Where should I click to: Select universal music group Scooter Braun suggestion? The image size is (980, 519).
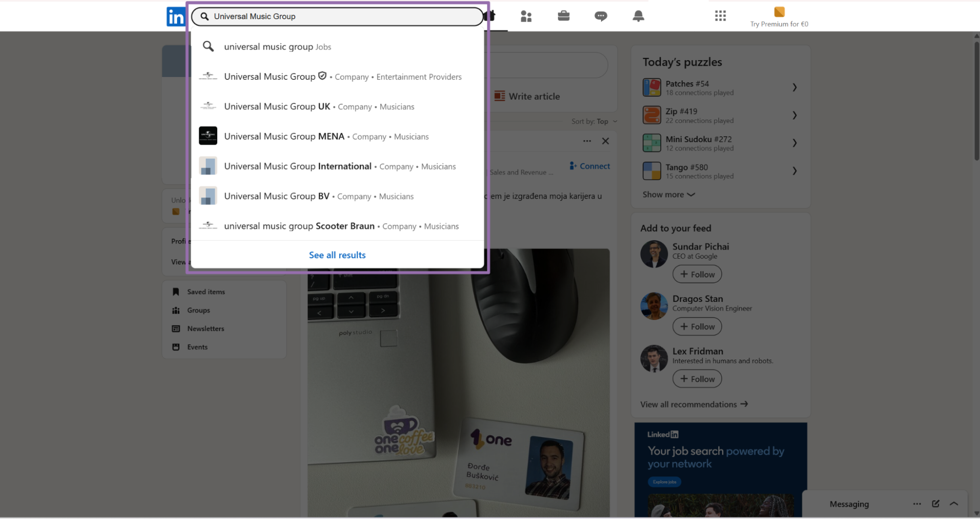337,226
